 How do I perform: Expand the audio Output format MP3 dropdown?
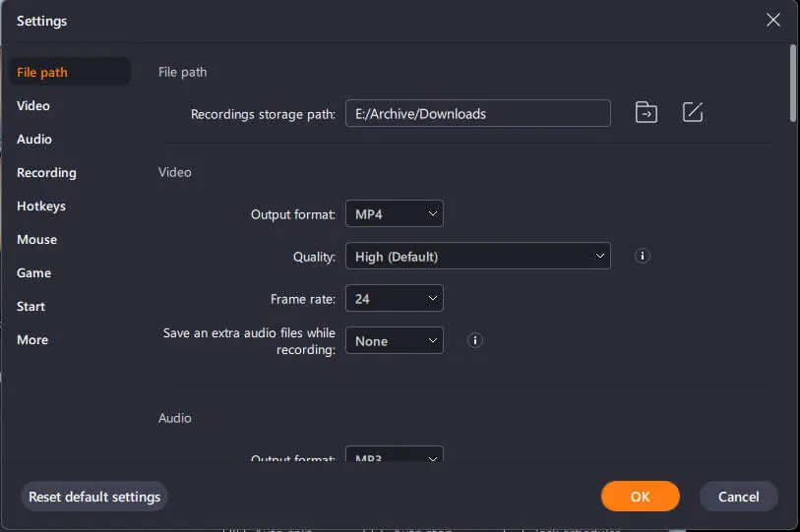point(395,454)
